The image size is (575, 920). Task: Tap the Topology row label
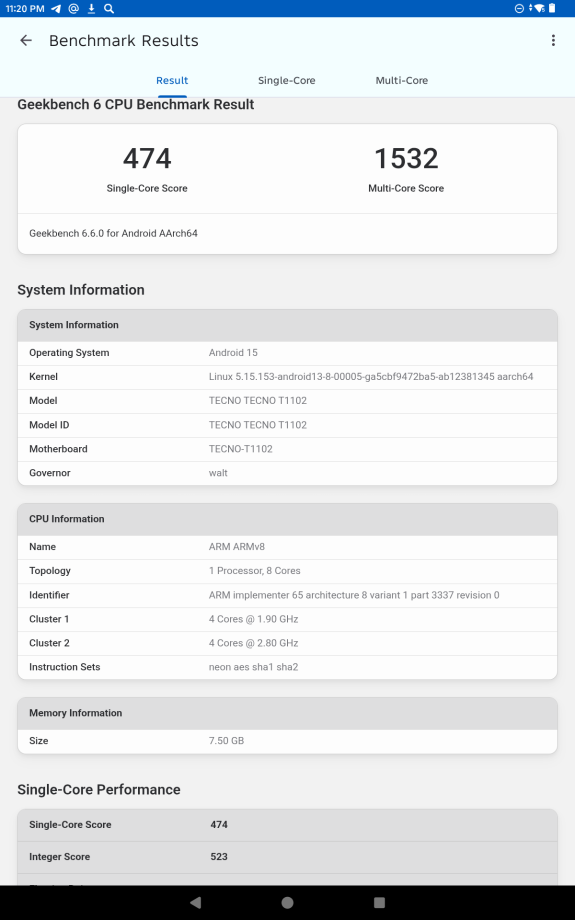[x=50, y=571]
